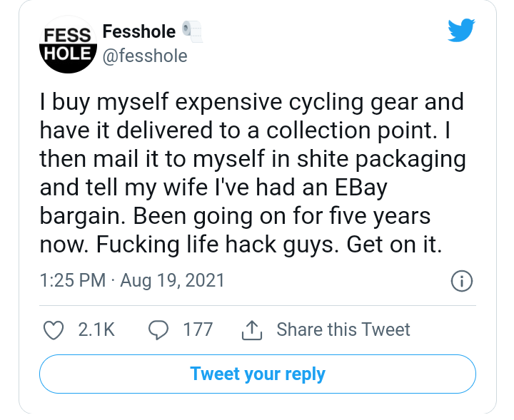Open the circled info icon
514x420 pixels.
point(462,281)
